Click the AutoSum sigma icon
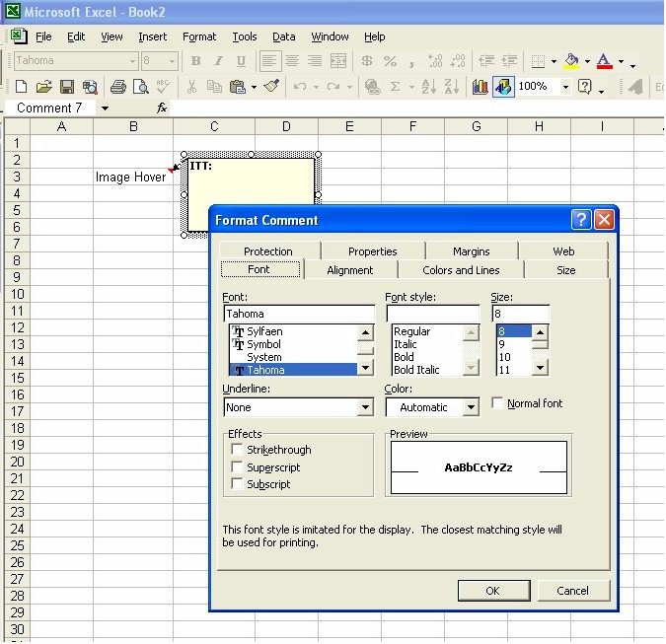 point(395,87)
